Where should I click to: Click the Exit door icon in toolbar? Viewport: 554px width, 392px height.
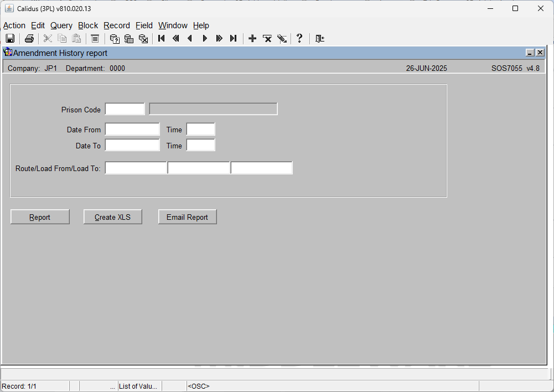pyautogui.click(x=320, y=39)
